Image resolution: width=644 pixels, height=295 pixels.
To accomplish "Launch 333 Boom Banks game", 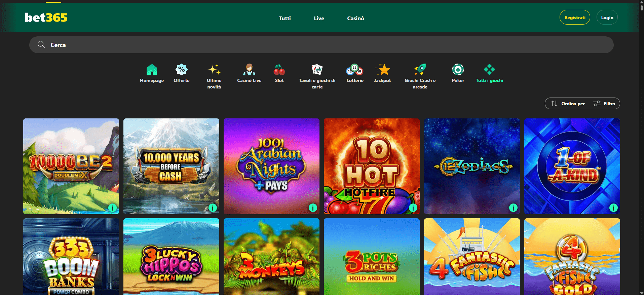I will pyautogui.click(x=71, y=257).
